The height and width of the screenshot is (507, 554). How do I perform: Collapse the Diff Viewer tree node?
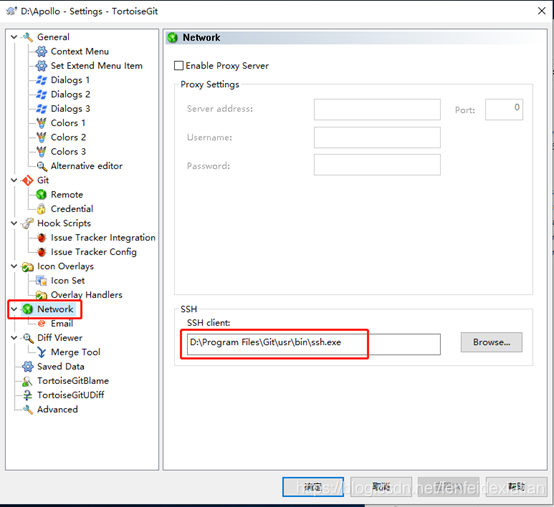pos(14,338)
